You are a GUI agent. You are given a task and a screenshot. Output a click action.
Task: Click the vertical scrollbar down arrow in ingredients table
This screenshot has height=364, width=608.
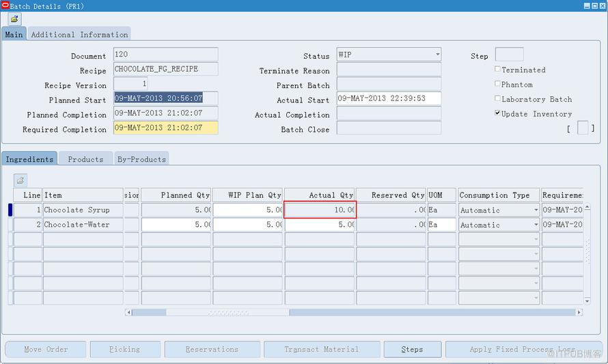587,300
